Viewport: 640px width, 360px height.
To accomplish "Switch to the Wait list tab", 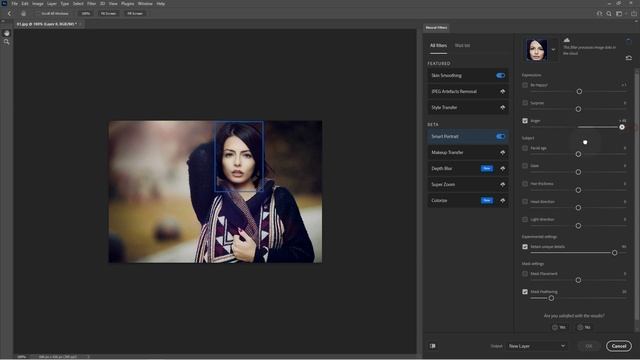I will tap(462, 46).
